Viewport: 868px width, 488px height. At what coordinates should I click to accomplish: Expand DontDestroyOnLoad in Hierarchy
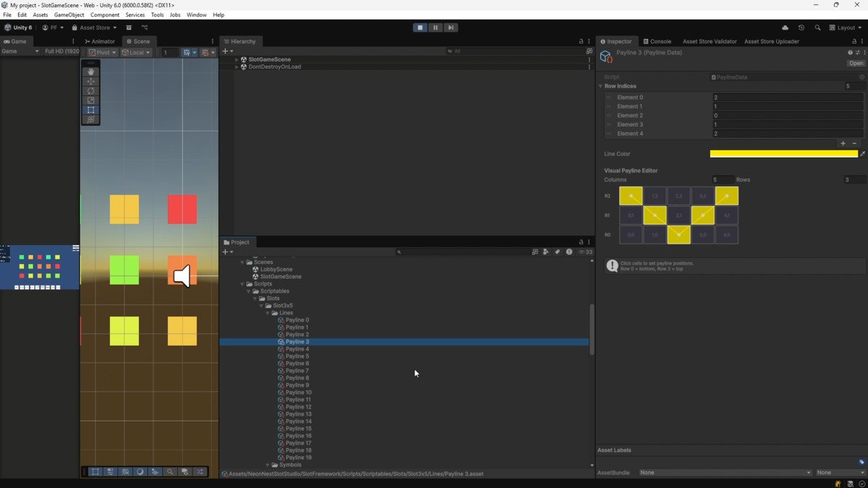coord(237,67)
